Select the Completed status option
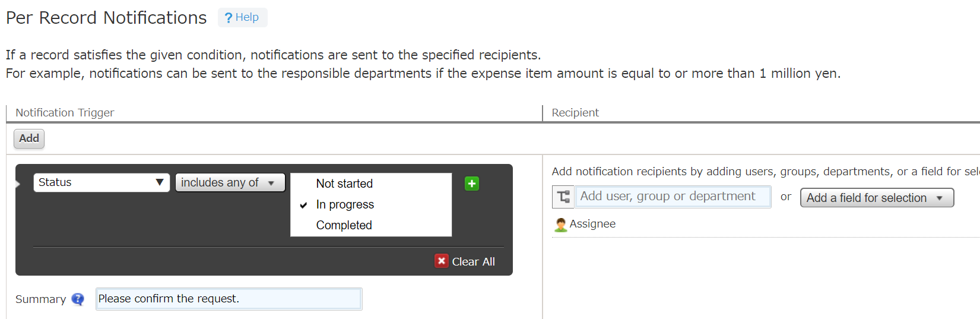This screenshot has width=980, height=319. [344, 225]
